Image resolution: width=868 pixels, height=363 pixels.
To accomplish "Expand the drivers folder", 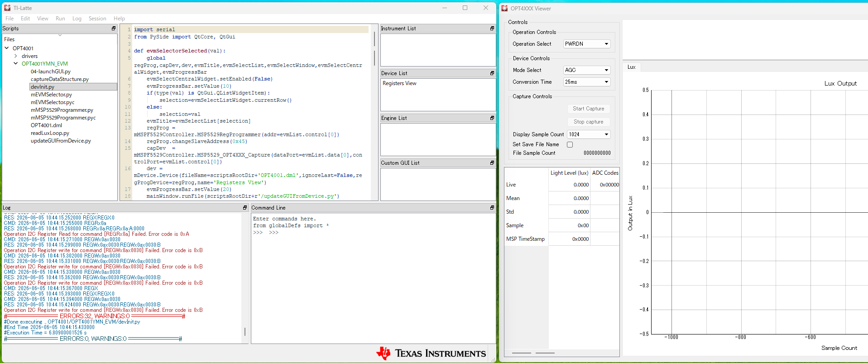I will coord(16,56).
